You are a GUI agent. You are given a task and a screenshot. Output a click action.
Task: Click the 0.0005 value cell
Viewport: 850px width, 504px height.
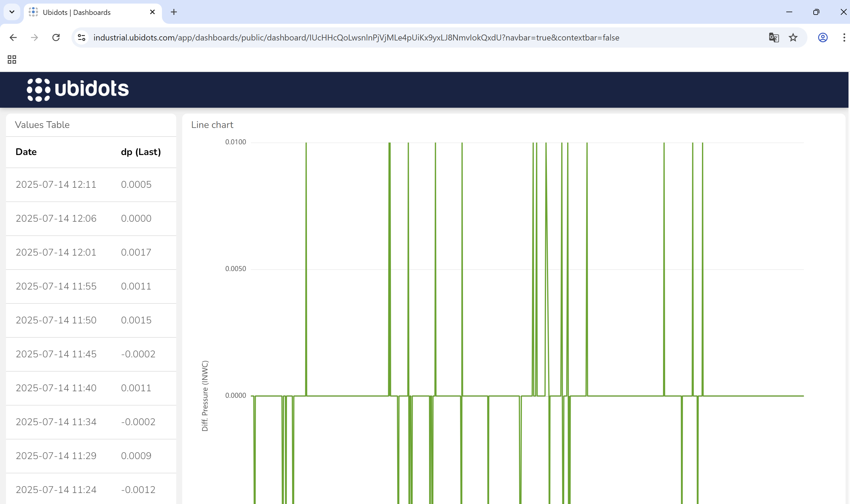[136, 184]
